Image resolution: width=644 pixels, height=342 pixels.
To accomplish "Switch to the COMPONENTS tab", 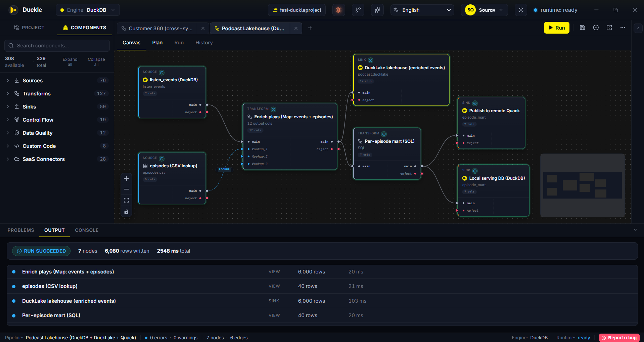I will coord(85,28).
